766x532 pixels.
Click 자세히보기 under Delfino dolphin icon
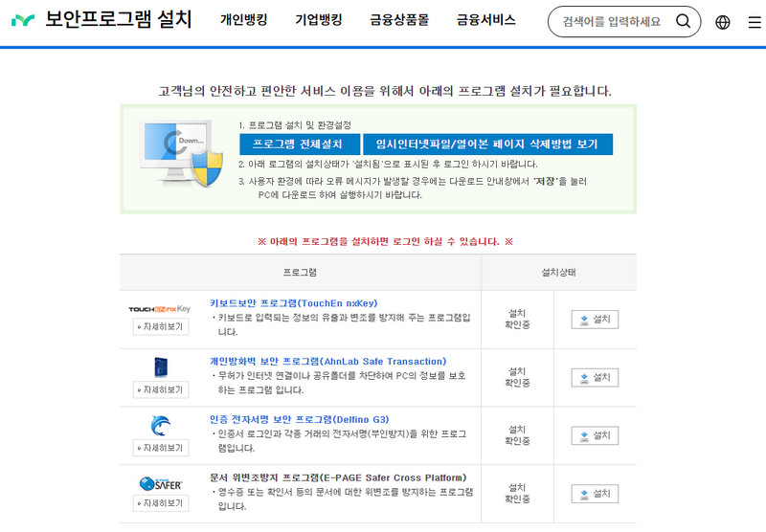[161, 448]
